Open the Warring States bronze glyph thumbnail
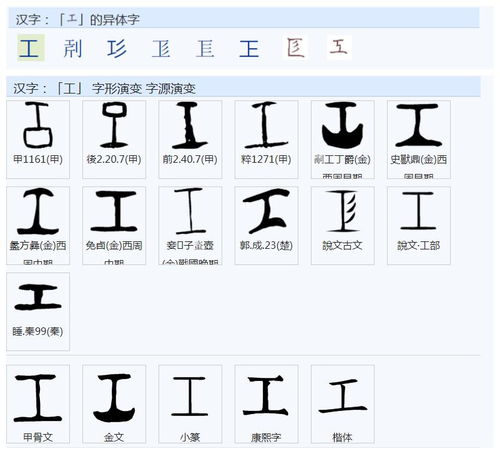 [x=190, y=225]
